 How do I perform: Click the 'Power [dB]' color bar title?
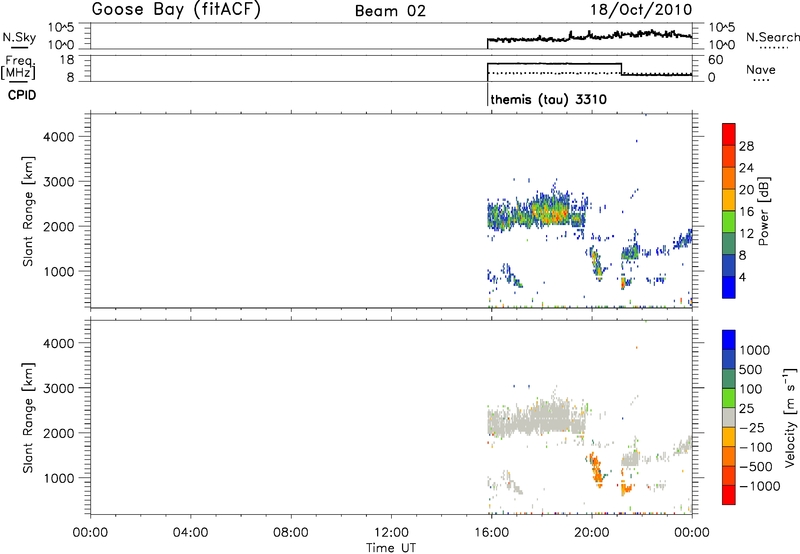click(x=763, y=211)
